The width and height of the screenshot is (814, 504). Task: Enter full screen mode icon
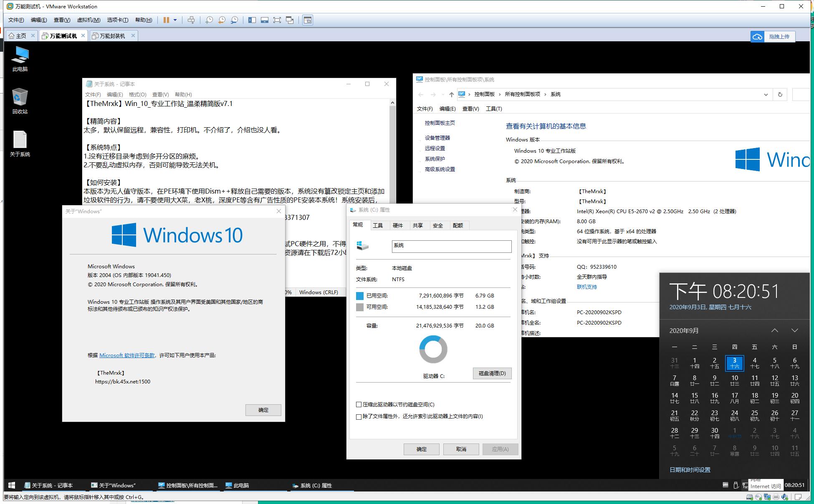point(277,20)
